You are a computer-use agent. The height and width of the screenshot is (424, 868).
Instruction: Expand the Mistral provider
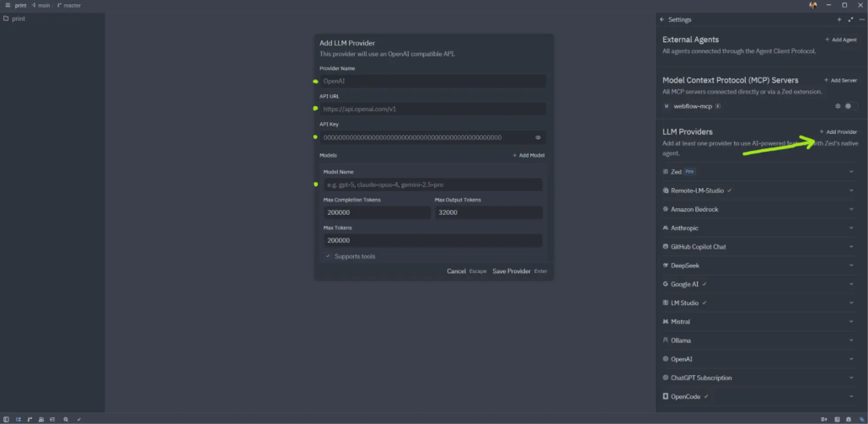pyautogui.click(x=851, y=321)
